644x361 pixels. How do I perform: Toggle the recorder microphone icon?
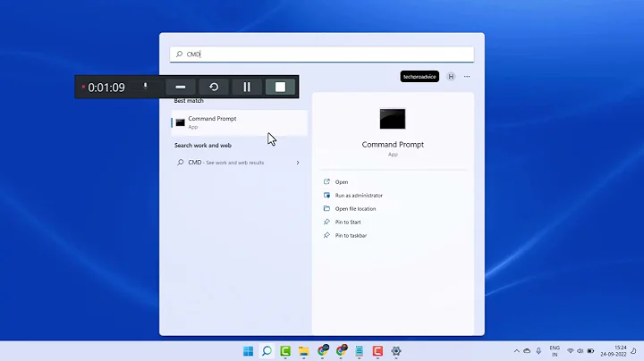click(145, 86)
